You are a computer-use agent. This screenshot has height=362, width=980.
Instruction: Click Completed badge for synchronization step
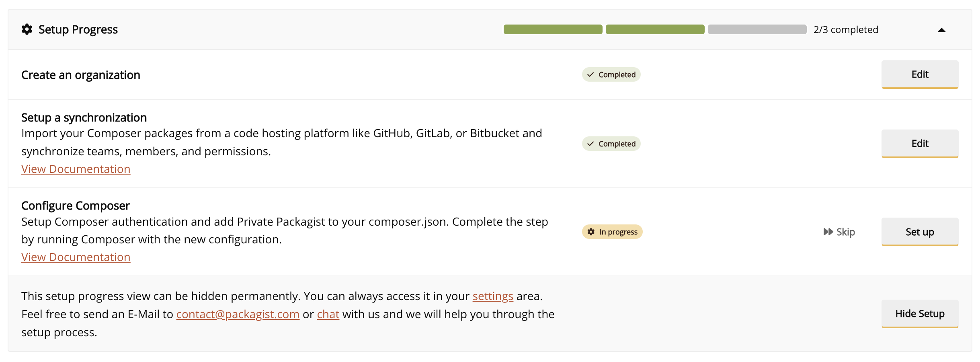coord(611,144)
